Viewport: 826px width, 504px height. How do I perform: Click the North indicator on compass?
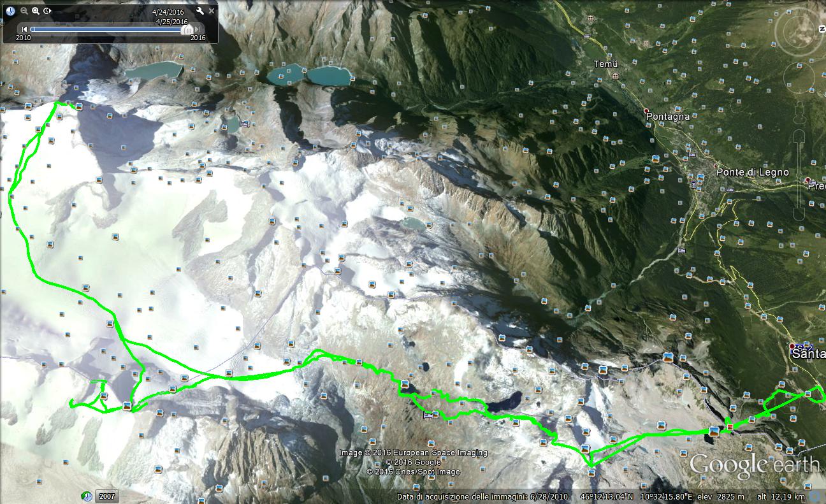822,28
